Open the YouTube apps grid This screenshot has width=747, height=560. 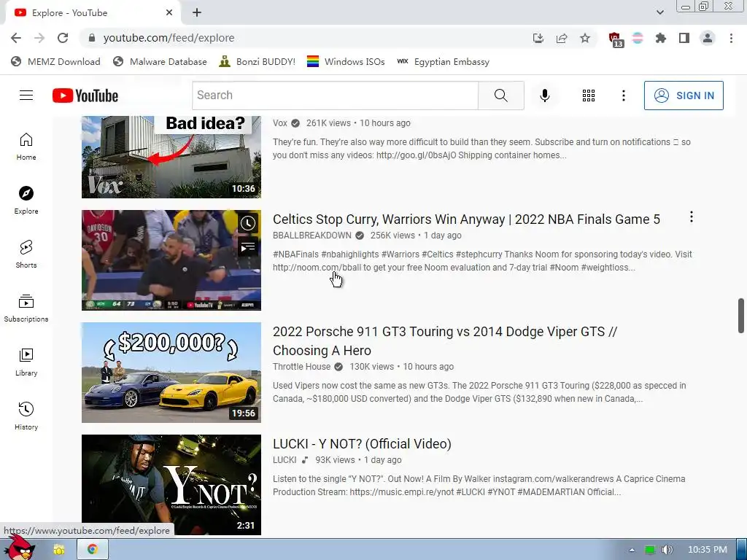click(589, 96)
